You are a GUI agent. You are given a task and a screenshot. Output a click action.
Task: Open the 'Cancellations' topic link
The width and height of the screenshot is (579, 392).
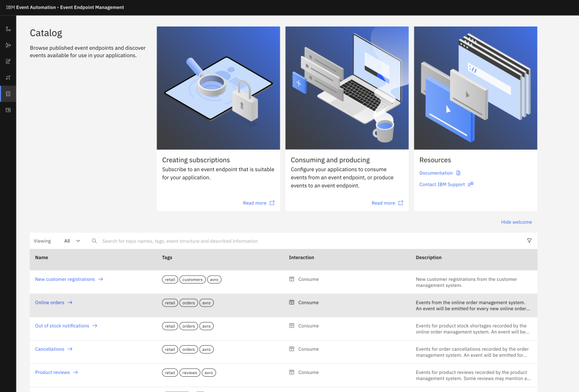[49, 349]
